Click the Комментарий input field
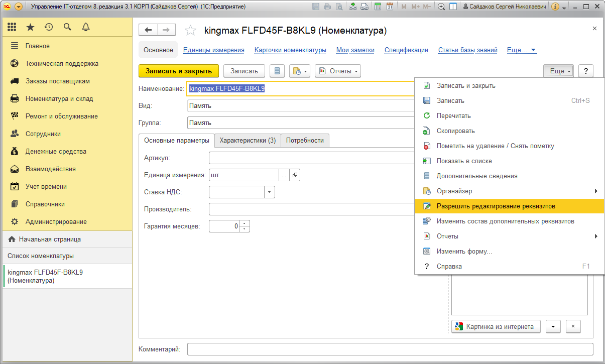The image size is (605, 364). click(390, 349)
